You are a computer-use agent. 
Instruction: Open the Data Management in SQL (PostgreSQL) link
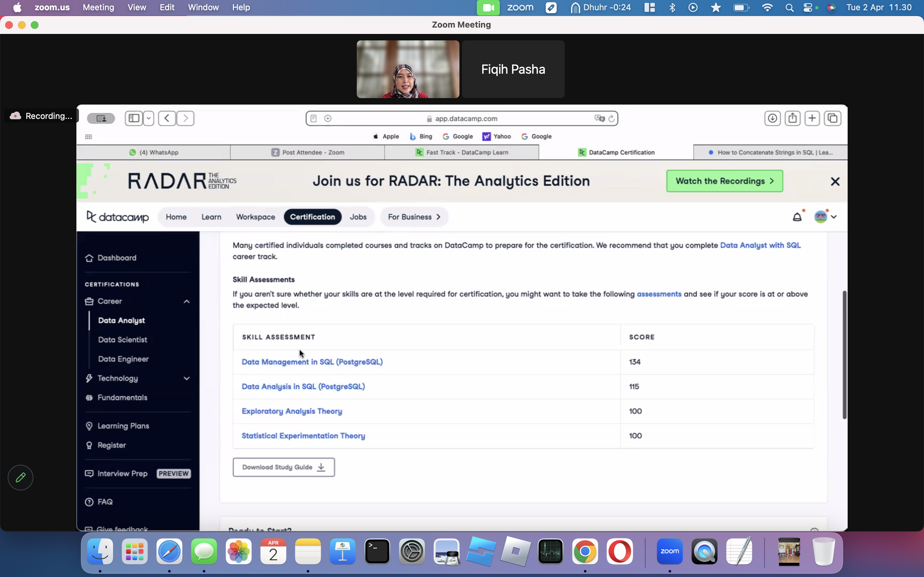312,362
